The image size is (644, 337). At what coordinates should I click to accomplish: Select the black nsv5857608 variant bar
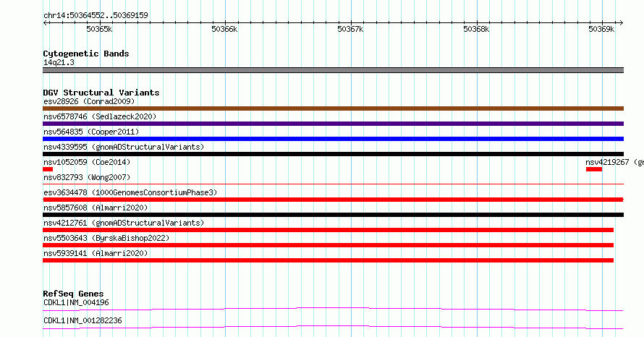point(333,215)
